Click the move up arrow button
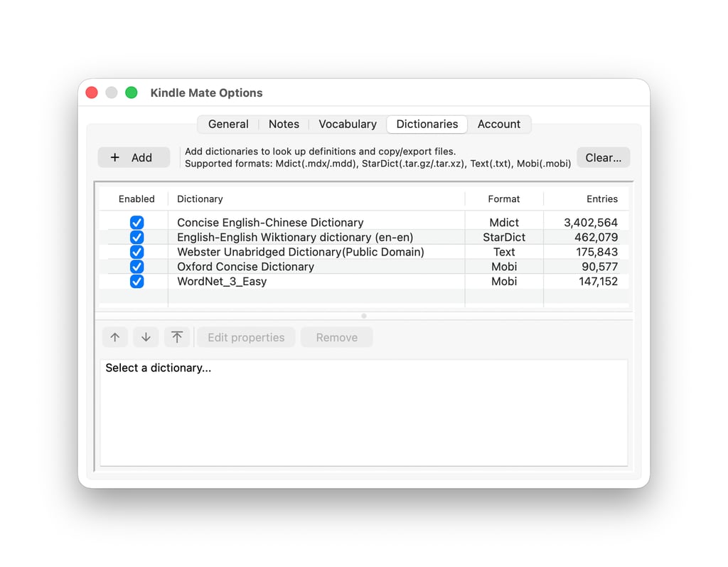The width and height of the screenshot is (728, 567). click(115, 337)
